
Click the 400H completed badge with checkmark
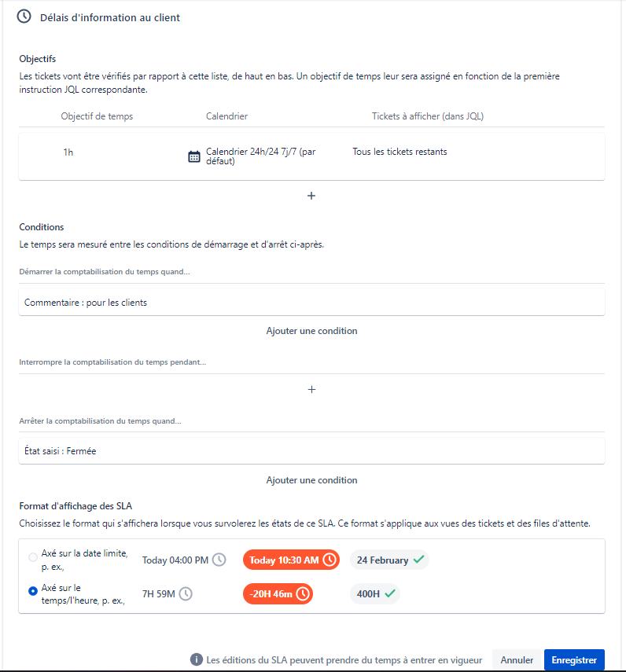click(375, 594)
